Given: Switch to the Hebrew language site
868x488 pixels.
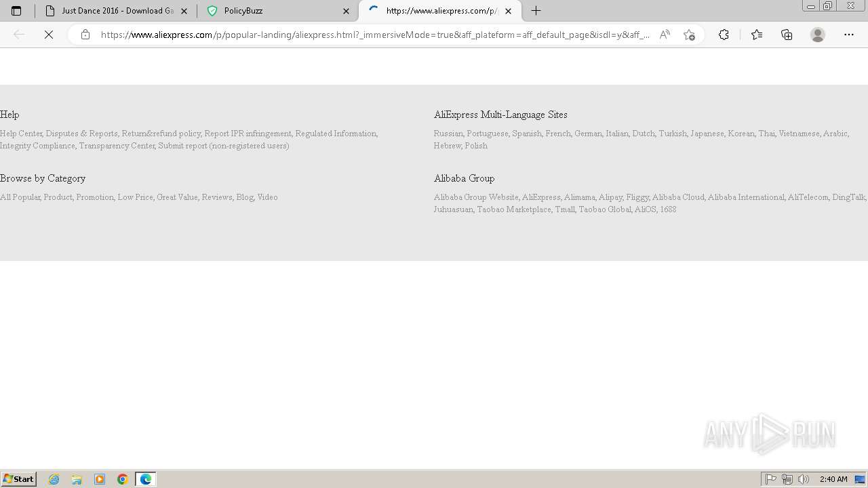Looking at the screenshot, I should pyautogui.click(x=448, y=146).
